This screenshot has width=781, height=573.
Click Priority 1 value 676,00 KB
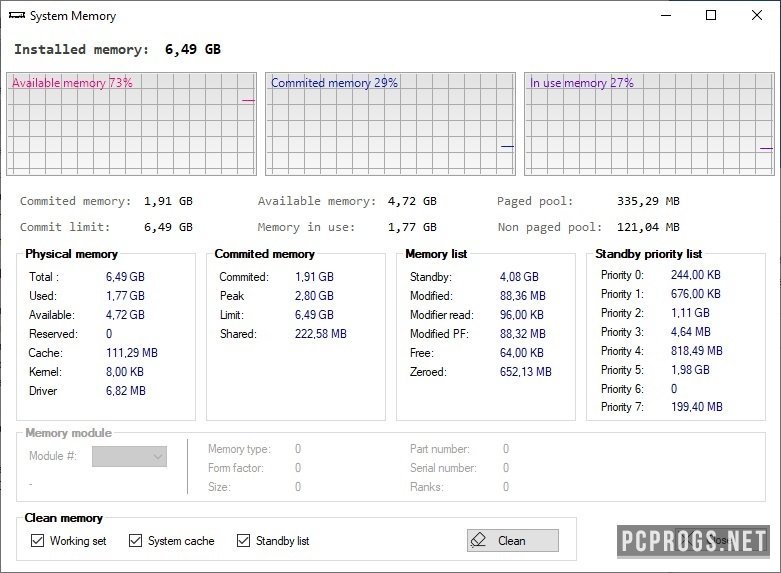(x=695, y=294)
